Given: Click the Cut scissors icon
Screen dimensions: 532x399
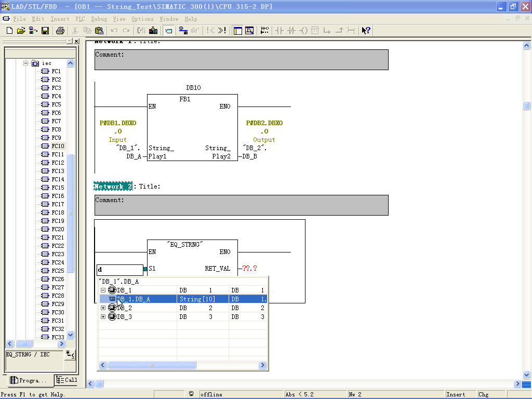Looking at the screenshot, I should 75,31.
